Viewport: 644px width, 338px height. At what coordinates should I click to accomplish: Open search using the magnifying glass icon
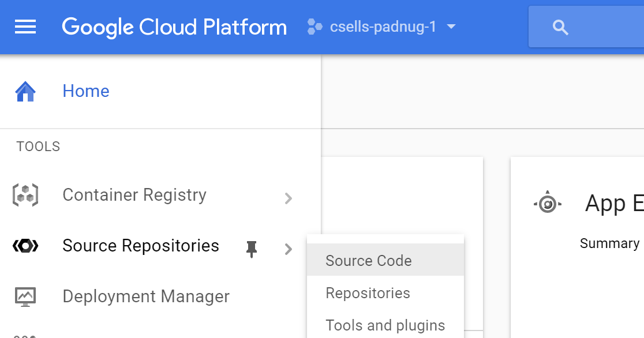coord(560,27)
